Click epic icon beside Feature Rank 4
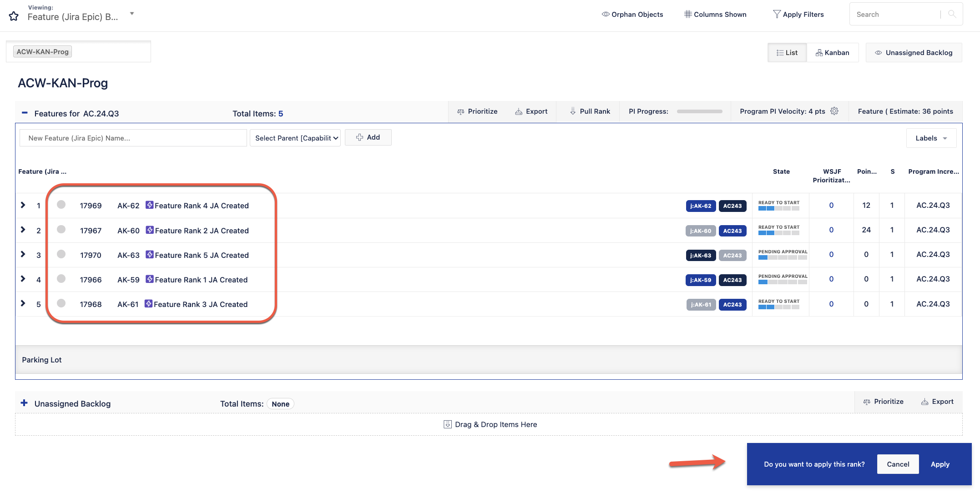This screenshot has height=493, width=980. click(149, 205)
